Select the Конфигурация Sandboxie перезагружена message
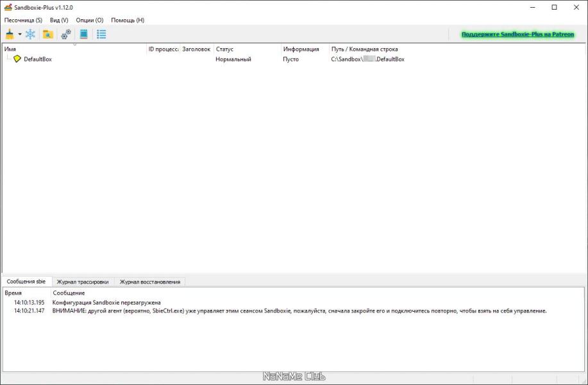Image resolution: width=588 pixels, height=385 pixels. [106, 302]
